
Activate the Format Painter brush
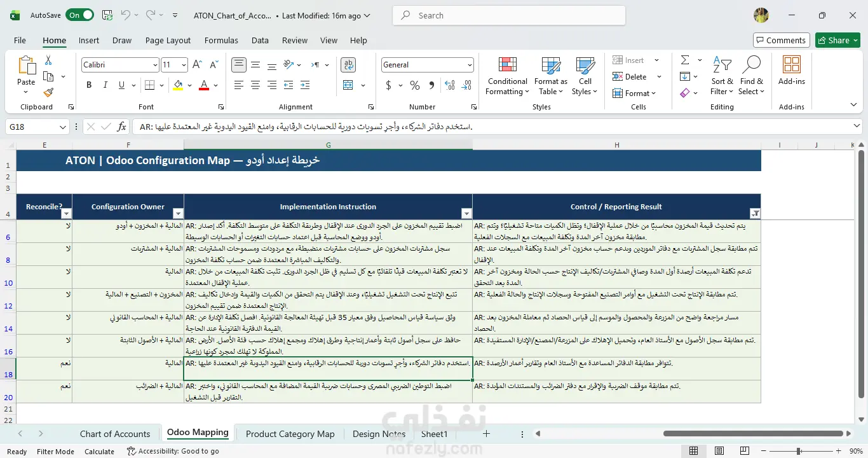tap(48, 92)
